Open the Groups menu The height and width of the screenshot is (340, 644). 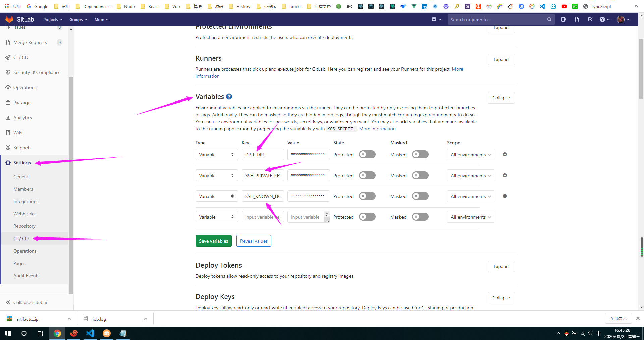[78, 20]
